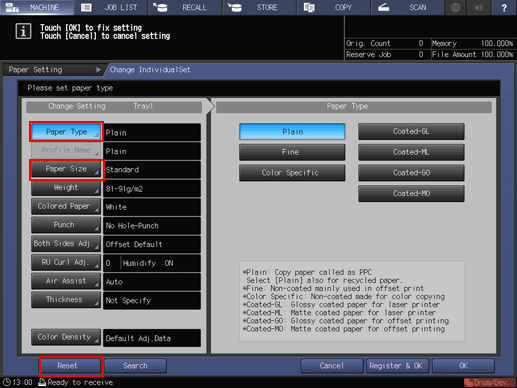Click the 'Offset Default' value
This screenshot has height=388, width=517.
point(152,245)
